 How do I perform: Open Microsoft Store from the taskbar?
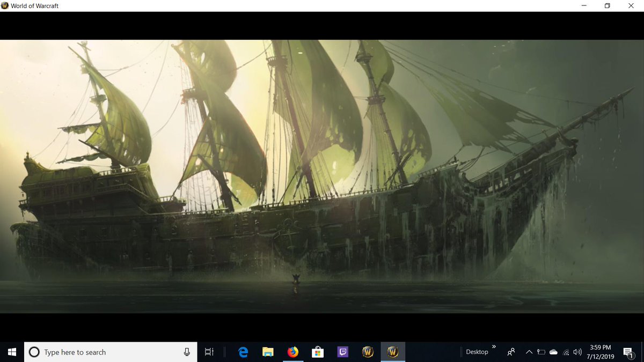318,352
